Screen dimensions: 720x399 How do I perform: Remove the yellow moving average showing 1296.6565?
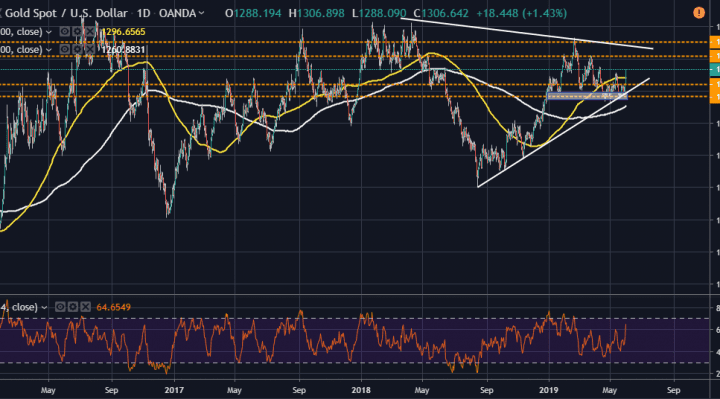pyautogui.click(x=90, y=32)
